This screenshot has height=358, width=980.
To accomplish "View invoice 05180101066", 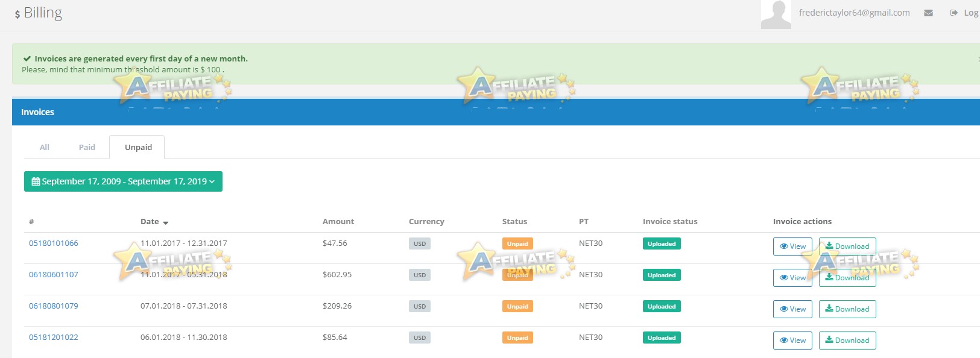I will pyautogui.click(x=792, y=247).
